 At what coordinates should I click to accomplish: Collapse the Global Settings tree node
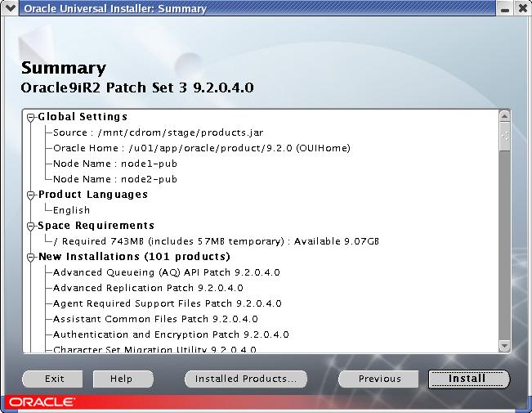[x=31, y=117]
